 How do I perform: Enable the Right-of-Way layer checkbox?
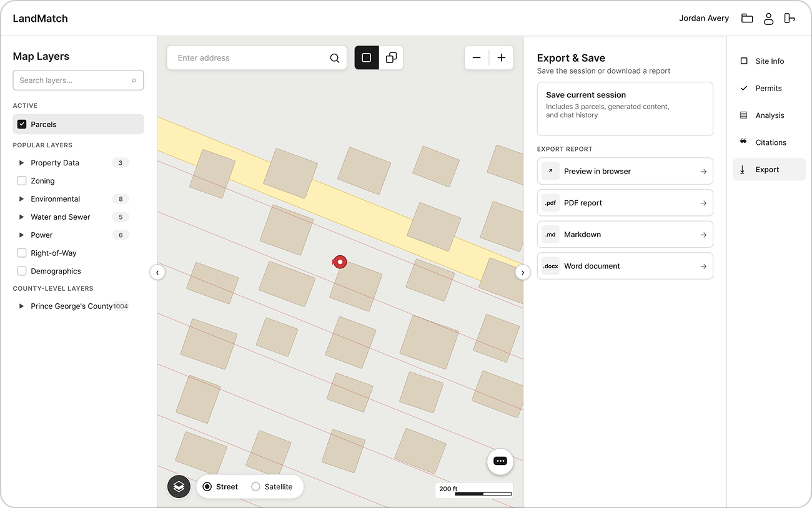point(22,253)
